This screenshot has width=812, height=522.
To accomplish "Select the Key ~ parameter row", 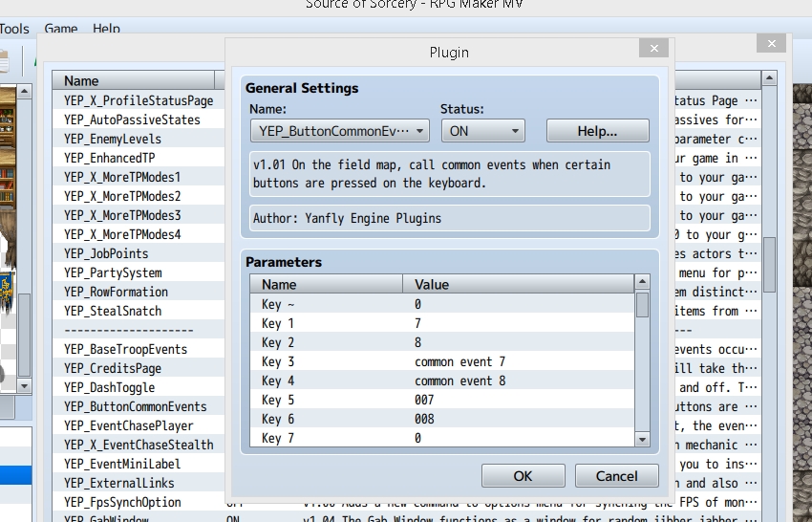I will [x=441, y=304].
